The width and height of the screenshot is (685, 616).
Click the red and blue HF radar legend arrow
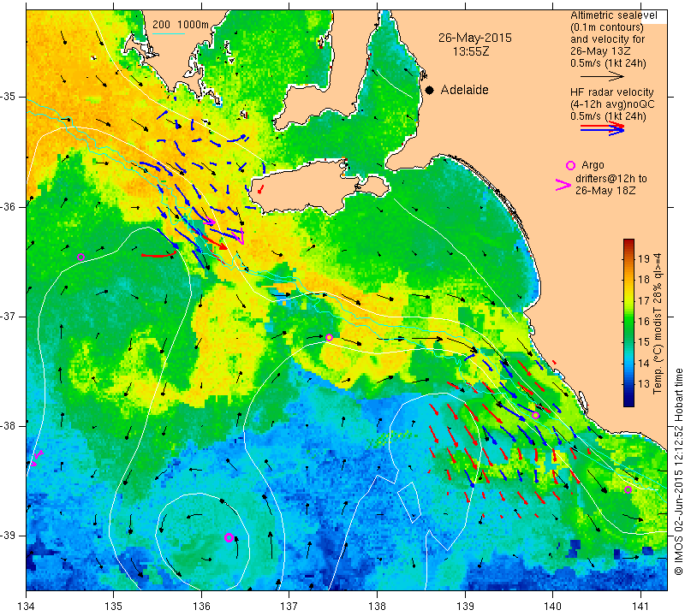tap(602, 128)
